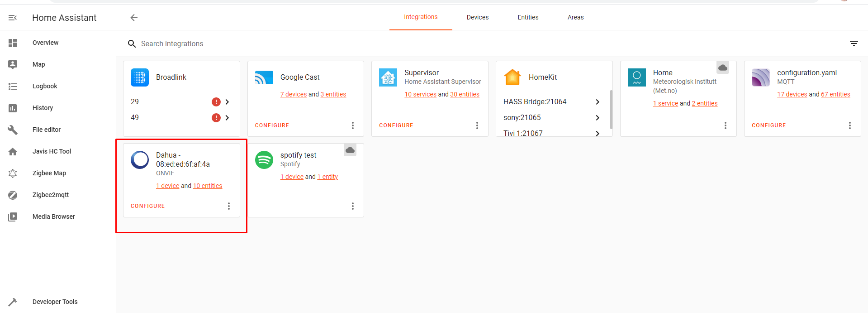Collapse the sidebar with the hamburger icon
Viewport: 868px width, 313px height.
point(13,18)
